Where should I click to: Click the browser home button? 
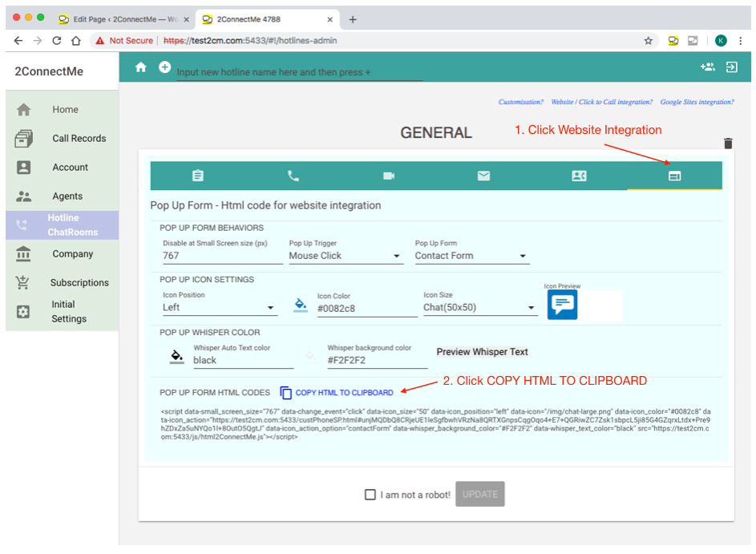point(75,41)
